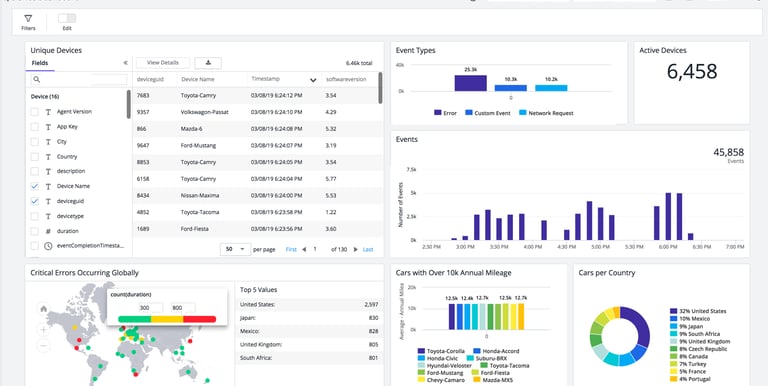Collapse the Fields panel chevron
This screenshot has height=386, width=768.
click(125, 63)
